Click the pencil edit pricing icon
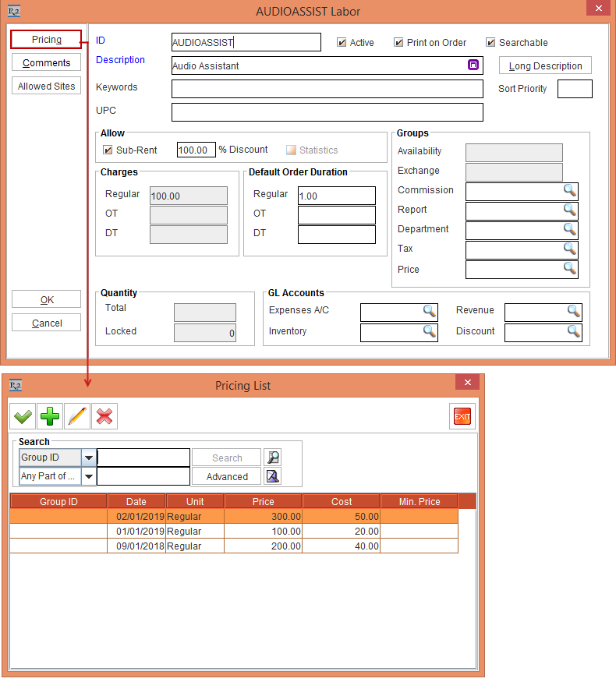 [77, 417]
